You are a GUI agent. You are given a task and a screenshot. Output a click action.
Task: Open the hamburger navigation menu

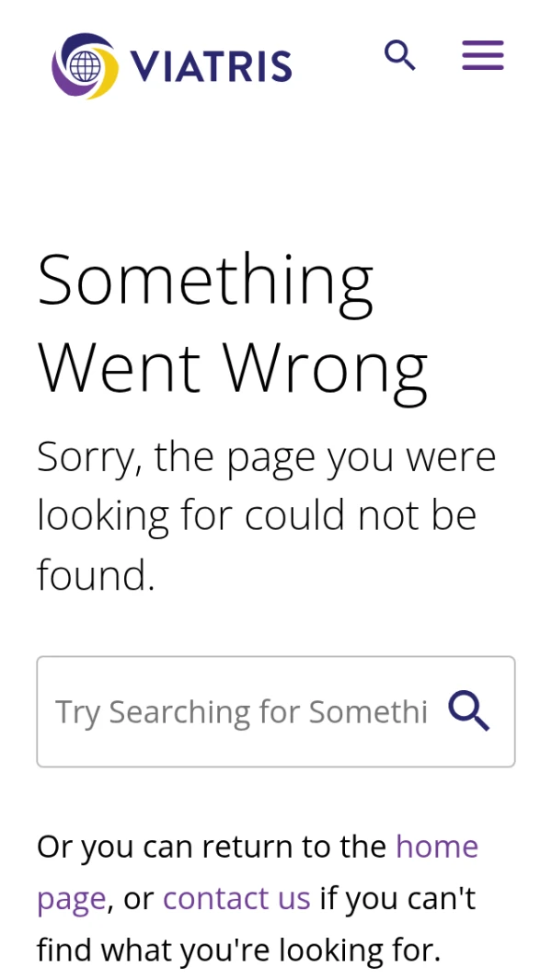point(483,56)
